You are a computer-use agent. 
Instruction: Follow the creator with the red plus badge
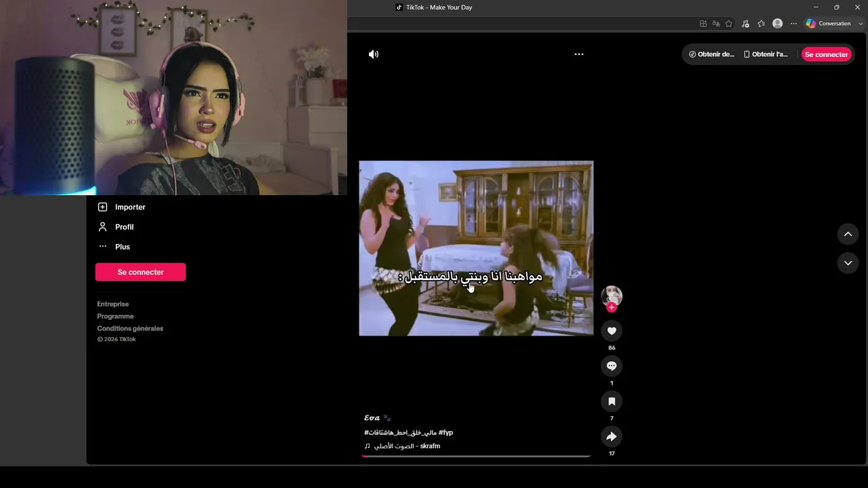coord(612,308)
